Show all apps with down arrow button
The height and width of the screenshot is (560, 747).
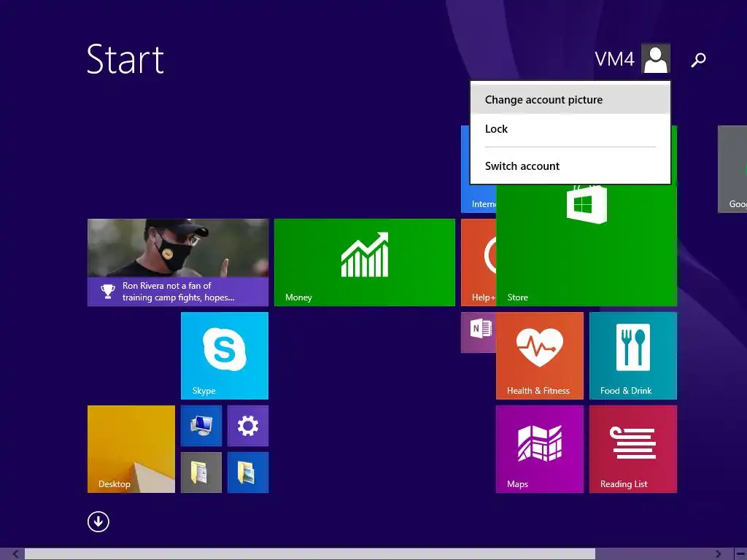coord(98,522)
